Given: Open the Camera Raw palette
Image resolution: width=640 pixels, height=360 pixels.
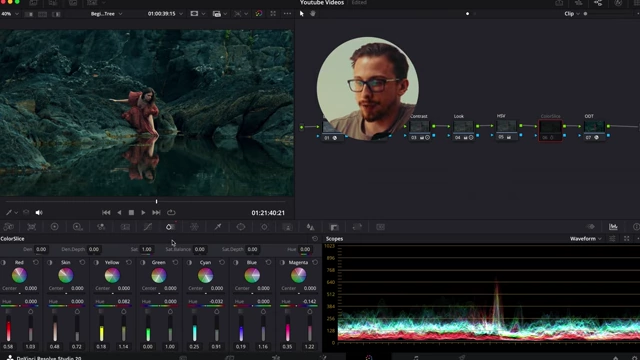Looking at the screenshot, I should 9,227.
